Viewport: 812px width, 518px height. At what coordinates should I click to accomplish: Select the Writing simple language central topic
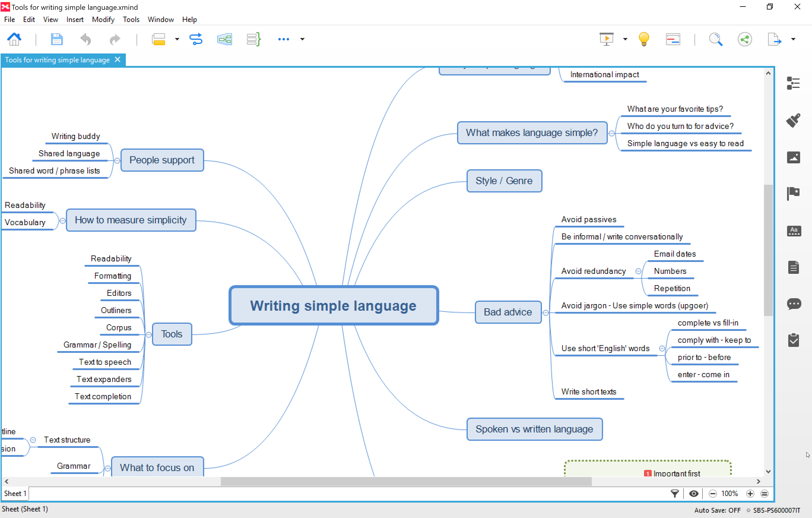(x=334, y=306)
